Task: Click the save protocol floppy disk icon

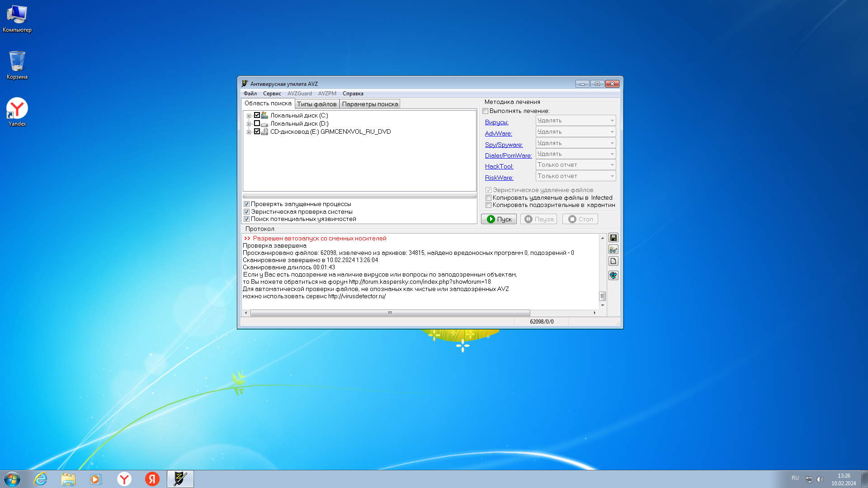Action: (x=613, y=238)
